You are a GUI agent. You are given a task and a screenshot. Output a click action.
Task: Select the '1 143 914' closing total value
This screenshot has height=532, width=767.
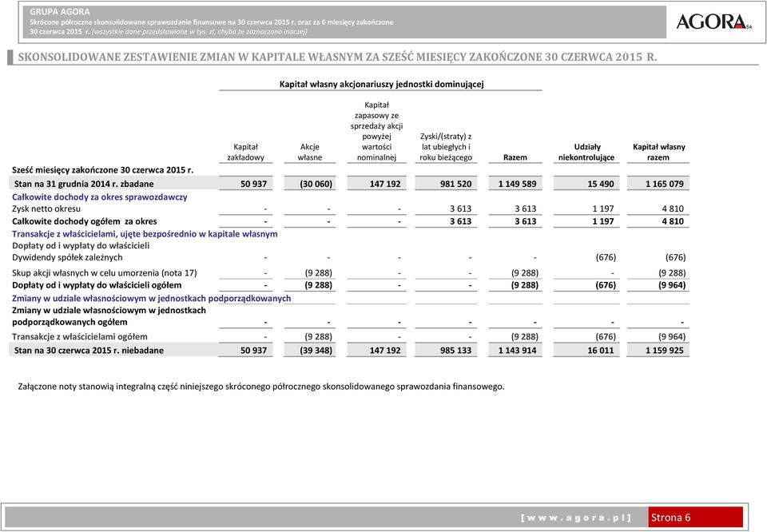click(x=517, y=350)
